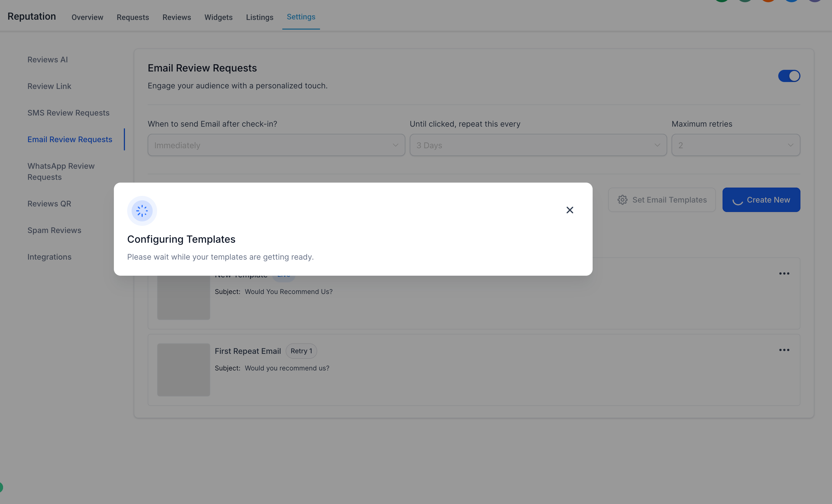Open SMS Review Requests settings
The height and width of the screenshot is (504, 832).
pyautogui.click(x=68, y=113)
